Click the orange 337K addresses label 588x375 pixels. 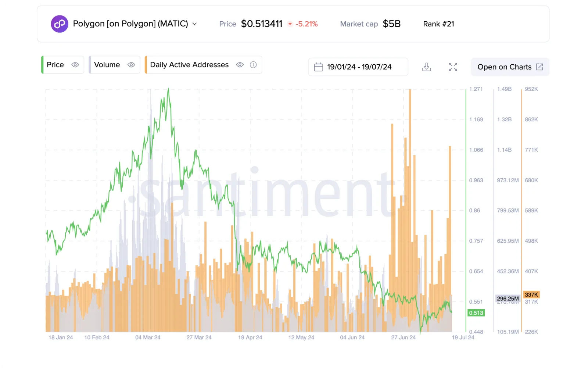[x=531, y=294]
